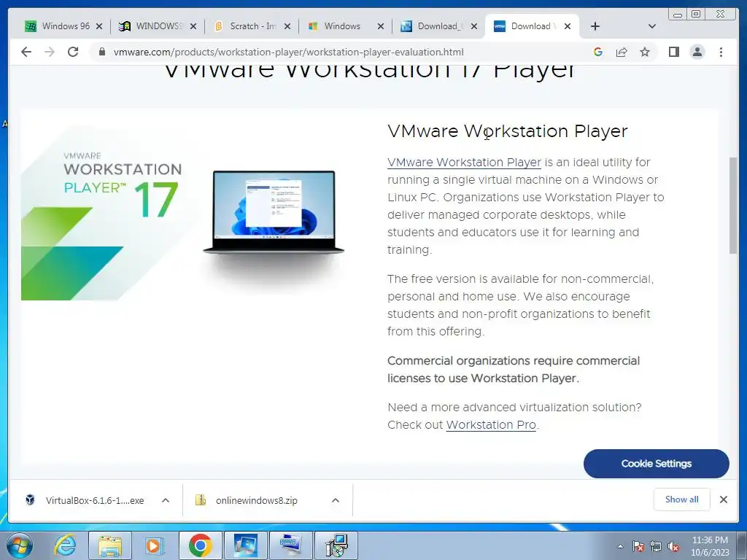Click the forward navigation arrow
This screenshot has width=747, height=560.
click(50, 52)
